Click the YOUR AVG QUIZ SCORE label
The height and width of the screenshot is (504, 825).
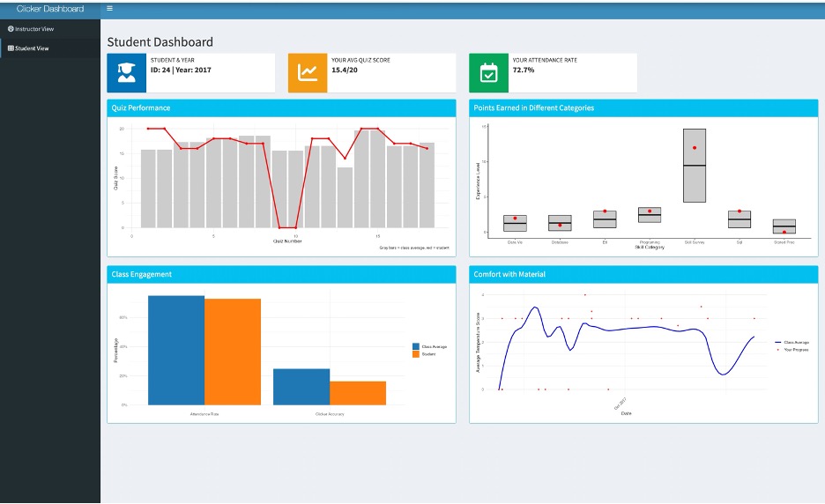click(361, 60)
